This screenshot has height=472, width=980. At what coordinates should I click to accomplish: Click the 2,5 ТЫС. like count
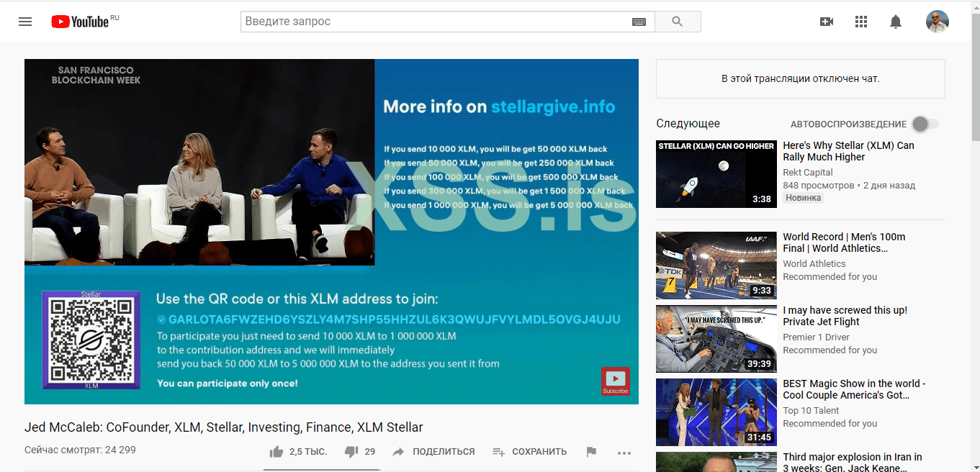[308, 452]
